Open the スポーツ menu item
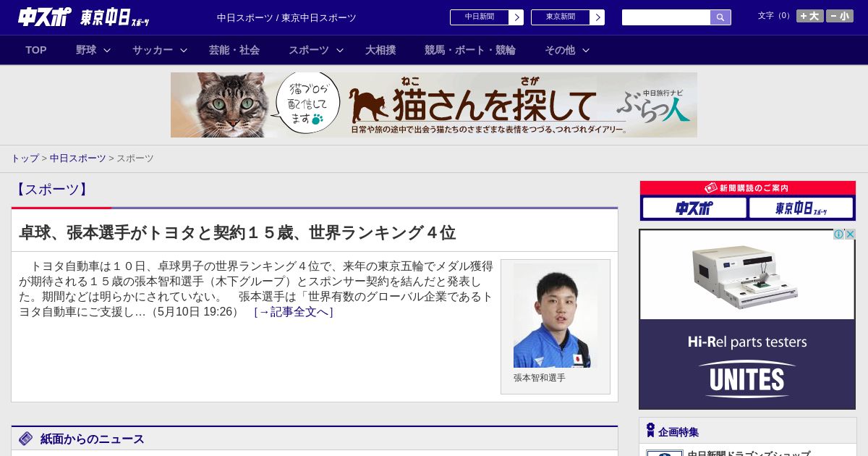 tap(309, 50)
